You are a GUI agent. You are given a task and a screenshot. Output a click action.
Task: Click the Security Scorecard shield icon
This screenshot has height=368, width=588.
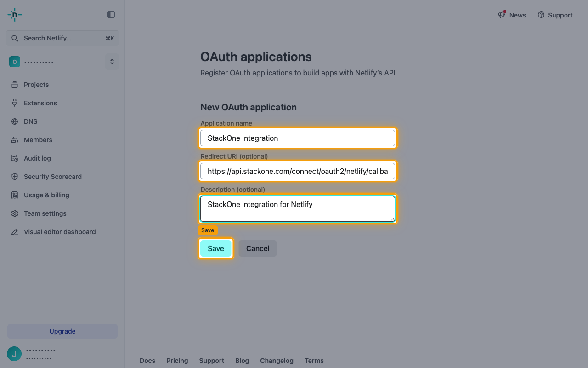tap(15, 177)
